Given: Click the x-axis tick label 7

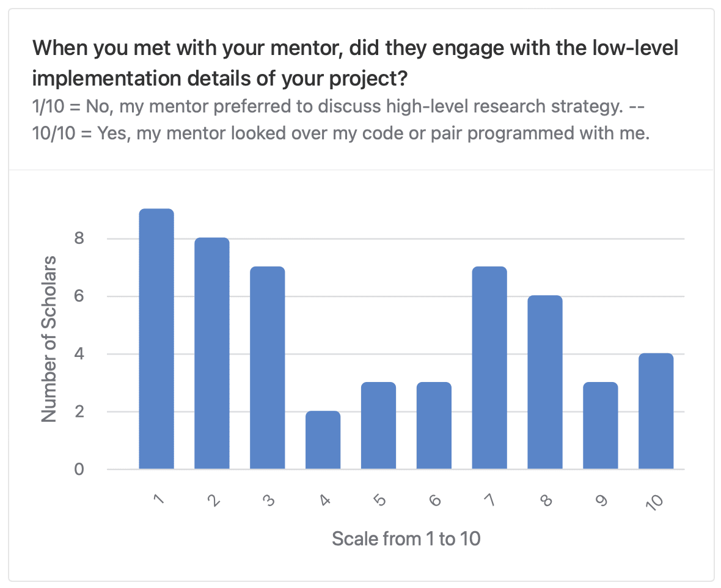Looking at the screenshot, I should 490,499.
